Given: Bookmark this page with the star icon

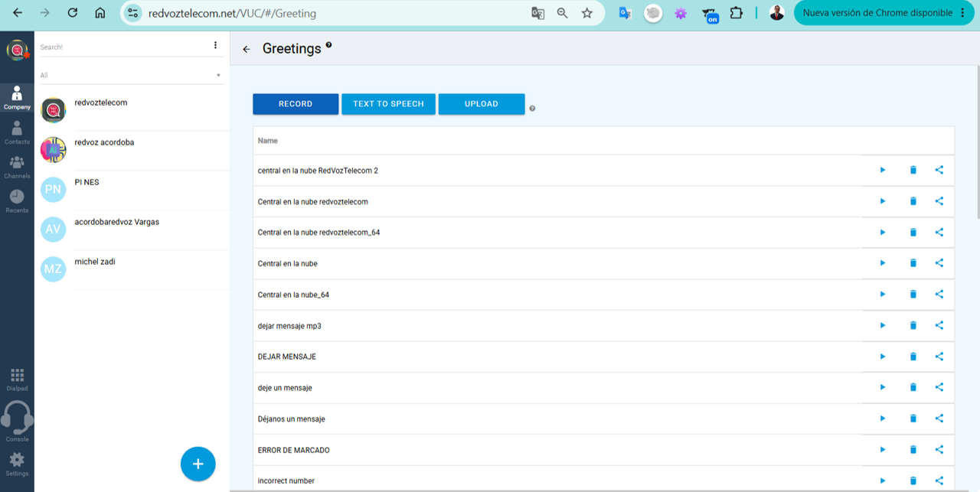Looking at the screenshot, I should click(586, 13).
